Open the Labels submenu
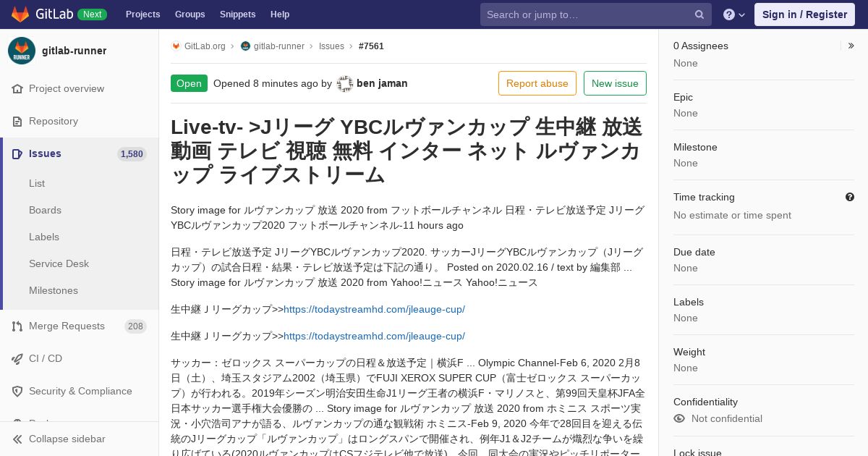868x456 pixels. (44, 237)
